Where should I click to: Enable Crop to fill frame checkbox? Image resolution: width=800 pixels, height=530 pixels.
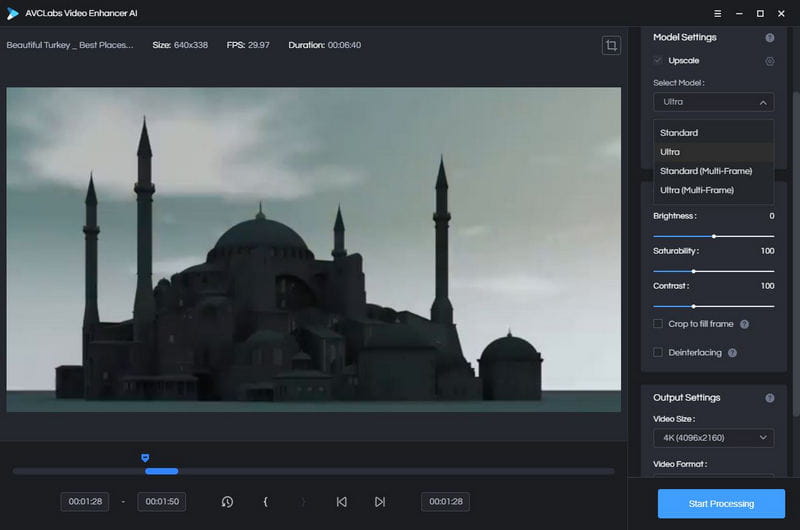pyautogui.click(x=658, y=324)
